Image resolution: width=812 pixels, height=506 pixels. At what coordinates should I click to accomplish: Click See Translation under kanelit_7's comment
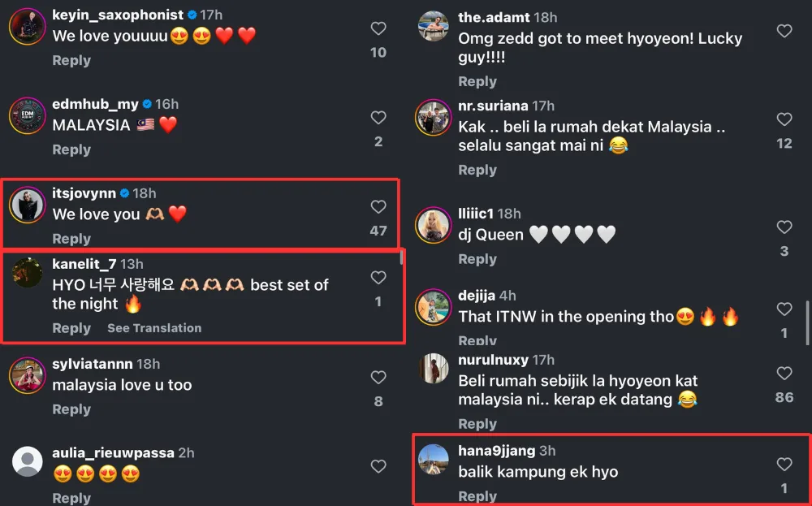pos(154,328)
